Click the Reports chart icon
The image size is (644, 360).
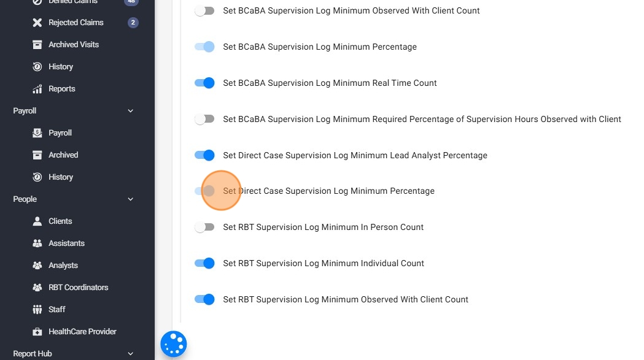point(37,89)
